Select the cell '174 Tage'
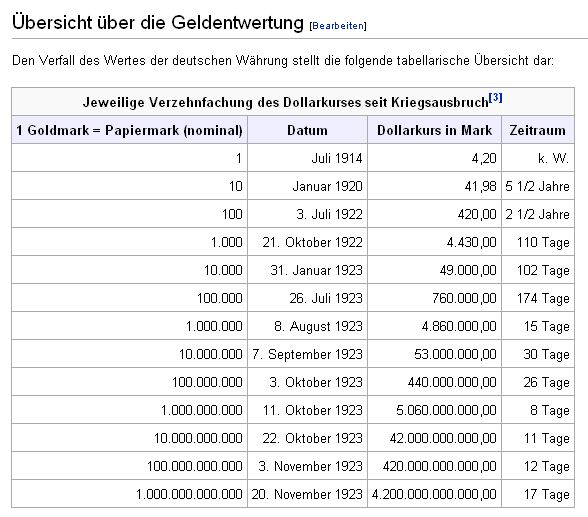The width and height of the screenshot is (588, 517). pyautogui.click(x=537, y=298)
